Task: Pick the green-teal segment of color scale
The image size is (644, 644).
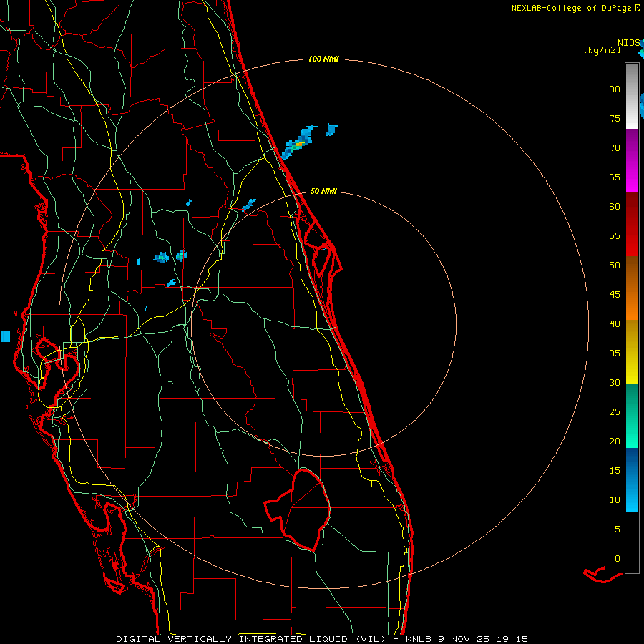Action: (632, 416)
